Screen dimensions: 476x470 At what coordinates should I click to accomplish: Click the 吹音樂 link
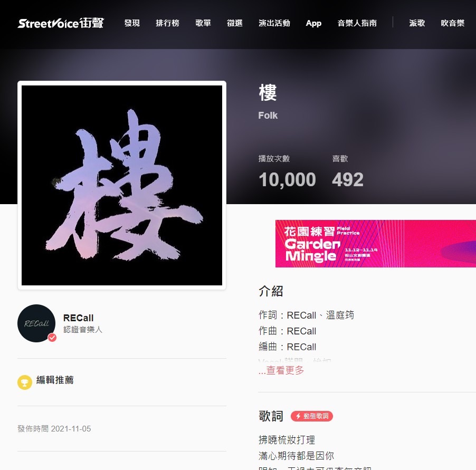coord(453,23)
